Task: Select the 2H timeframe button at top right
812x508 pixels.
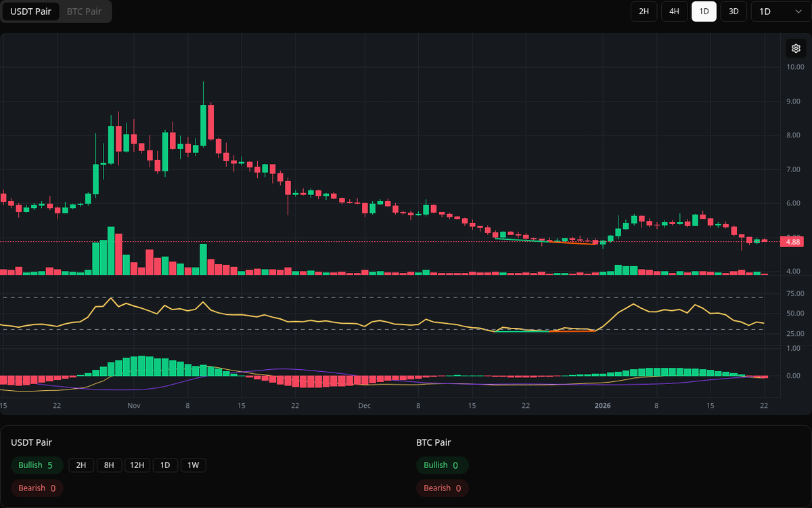Action: point(644,12)
